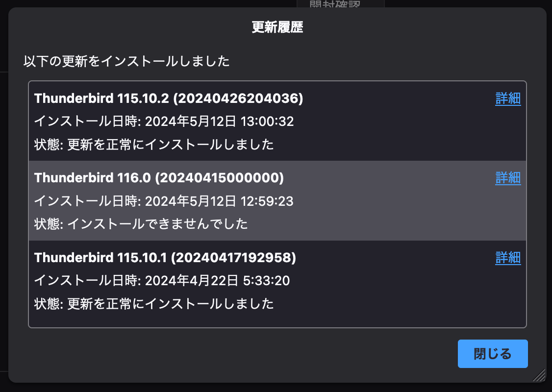Click install date 2024年4月22日 5:33:20

162,280
